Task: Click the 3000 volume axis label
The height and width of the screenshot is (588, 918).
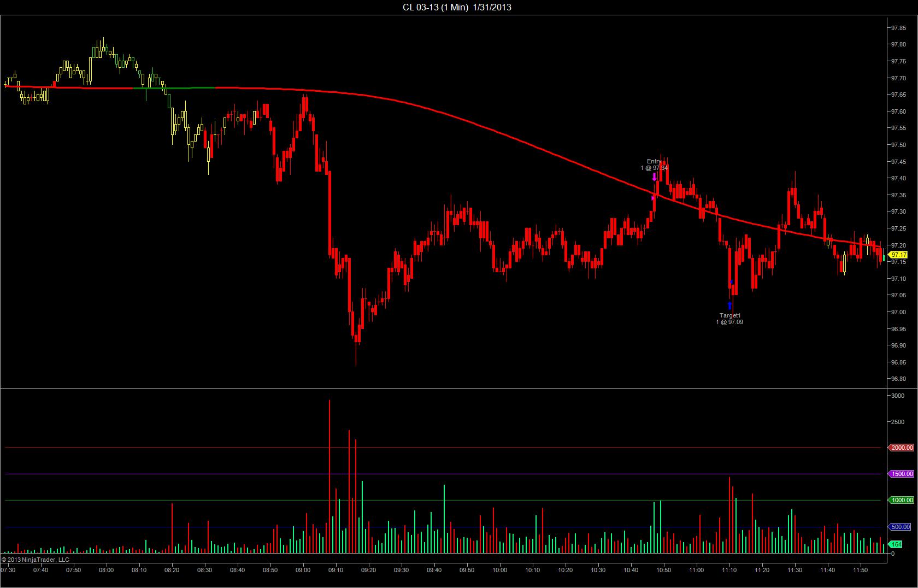Action: pyautogui.click(x=897, y=396)
